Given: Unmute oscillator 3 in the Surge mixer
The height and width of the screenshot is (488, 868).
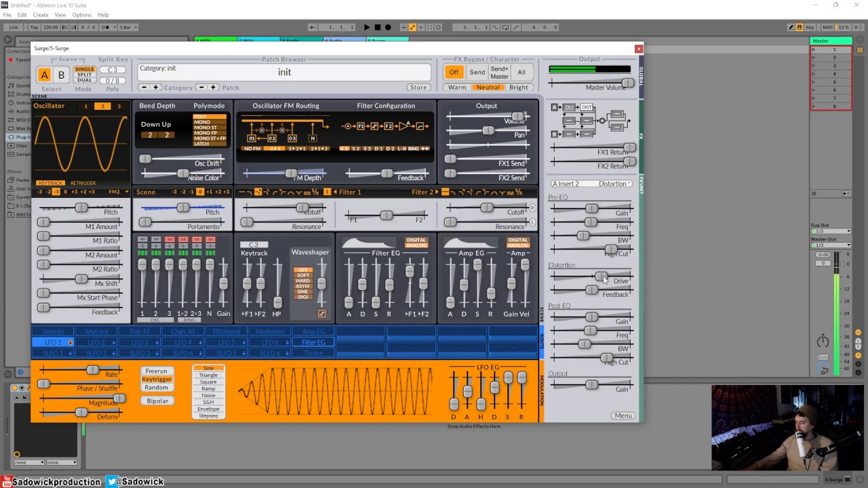Looking at the screenshot, I should 169,239.
